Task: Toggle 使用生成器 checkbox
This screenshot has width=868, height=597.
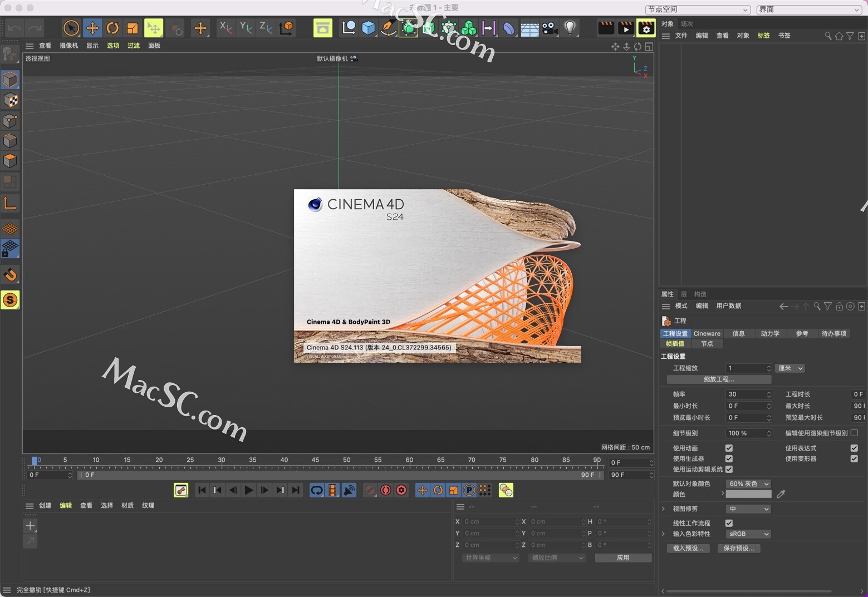Action: tap(729, 458)
